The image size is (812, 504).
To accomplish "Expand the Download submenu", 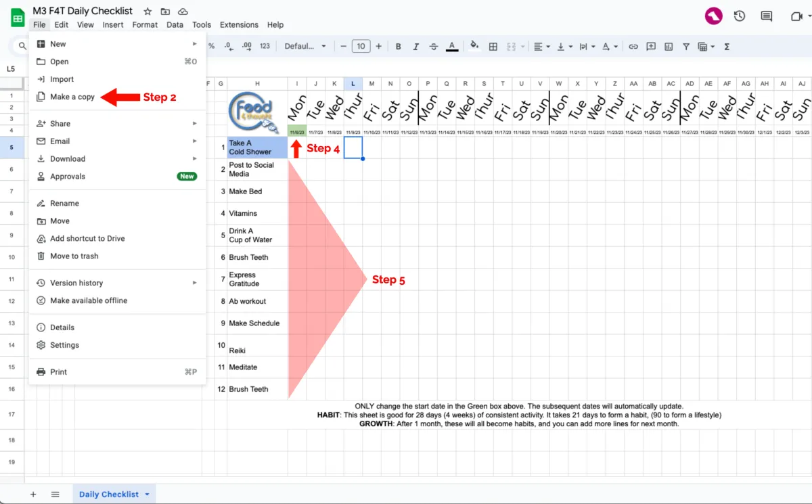I will coord(117,159).
